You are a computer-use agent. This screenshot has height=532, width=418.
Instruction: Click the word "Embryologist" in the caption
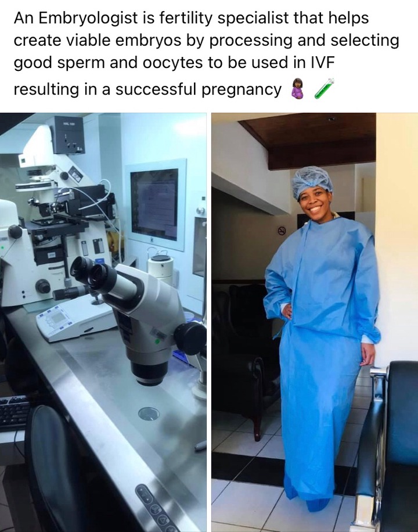(88, 19)
